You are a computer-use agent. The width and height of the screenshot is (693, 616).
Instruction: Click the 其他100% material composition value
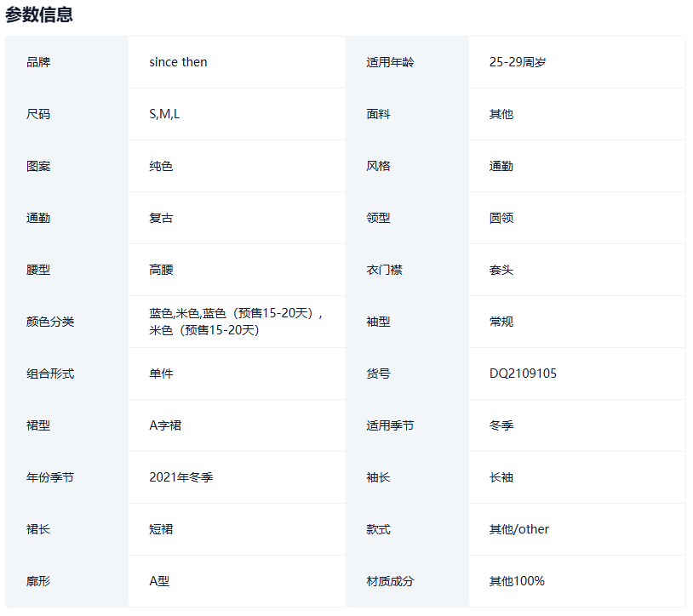tap(517, 581)
